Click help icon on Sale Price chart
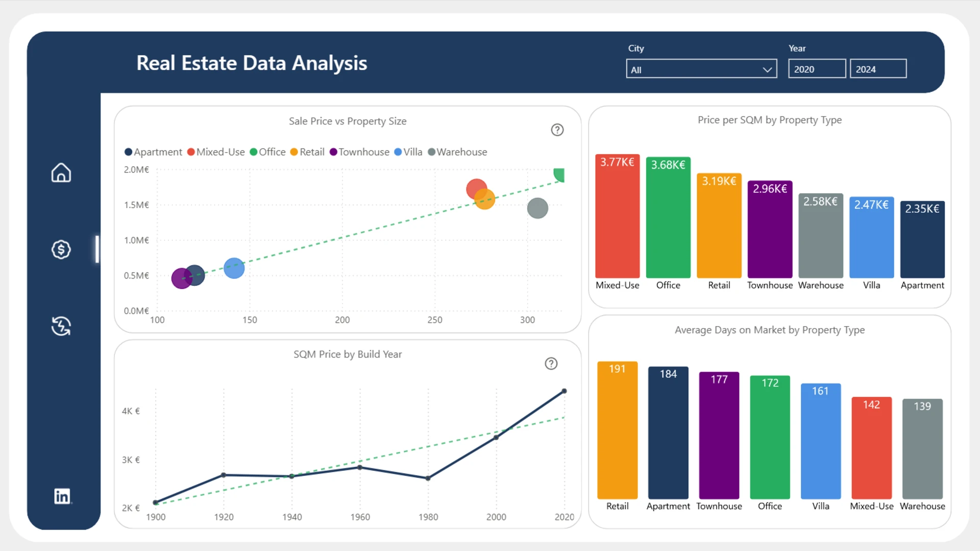The height and width of the screenshot is (551, 980). [x=557, y=130]
